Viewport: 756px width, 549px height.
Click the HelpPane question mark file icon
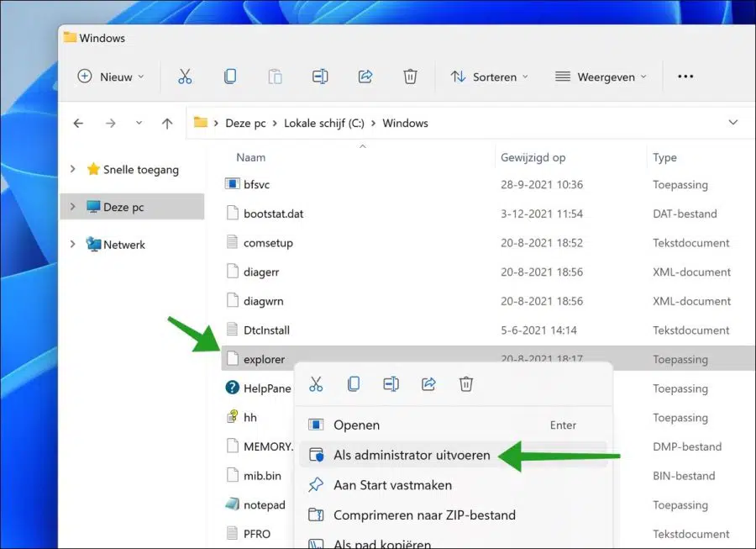click(232, 387)
